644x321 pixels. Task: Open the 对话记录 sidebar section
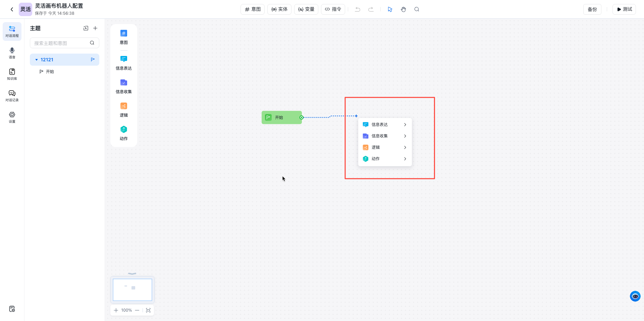tap(12, 96)
